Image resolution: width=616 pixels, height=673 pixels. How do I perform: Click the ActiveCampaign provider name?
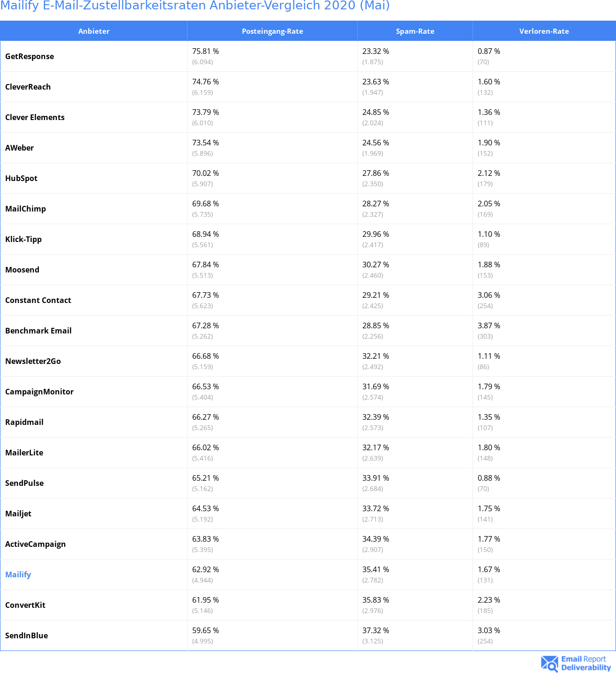35,544
